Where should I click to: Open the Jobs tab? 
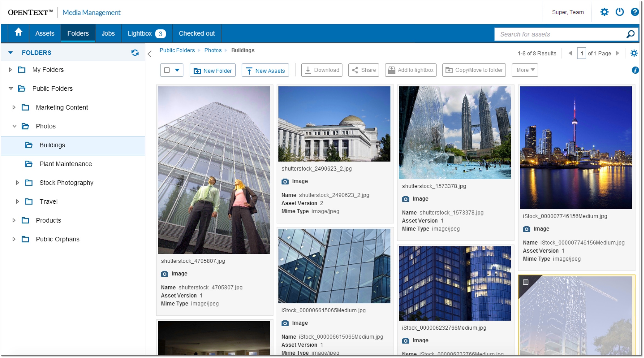(108, 33)
